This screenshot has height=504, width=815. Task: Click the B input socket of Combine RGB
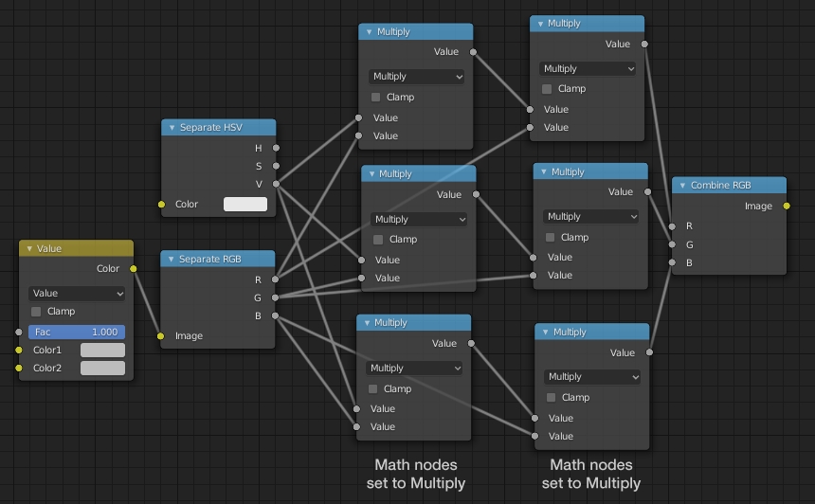tap(672, 263)
